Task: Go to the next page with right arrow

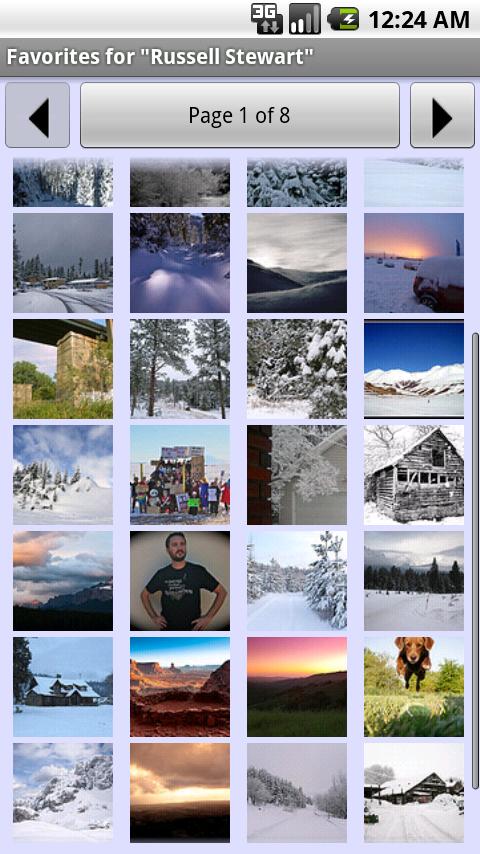Action: coord(442,115)
